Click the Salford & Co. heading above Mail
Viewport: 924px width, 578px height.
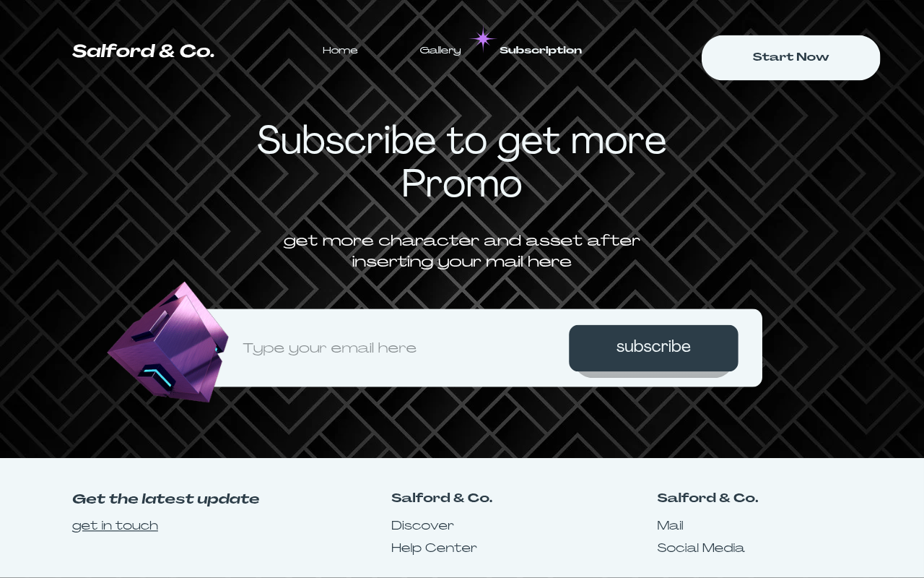pos(707,499)
